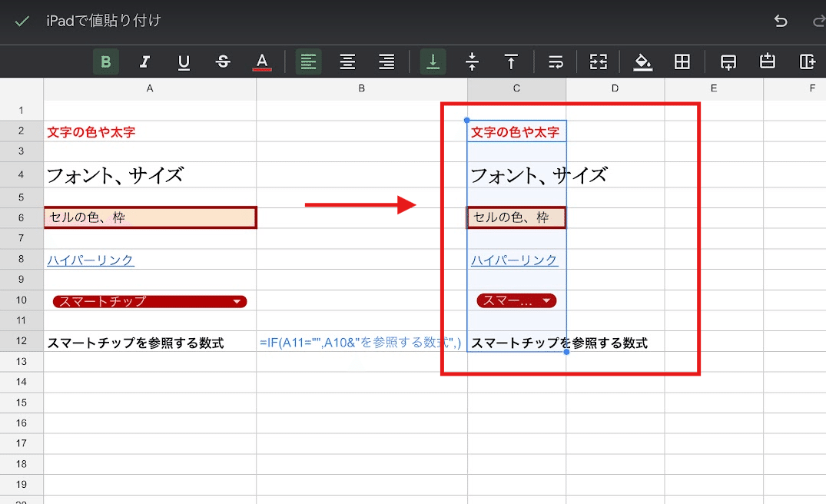Open the ハイパーリンク link in column C
Screen dimensions: 826x504
point(514,260)
